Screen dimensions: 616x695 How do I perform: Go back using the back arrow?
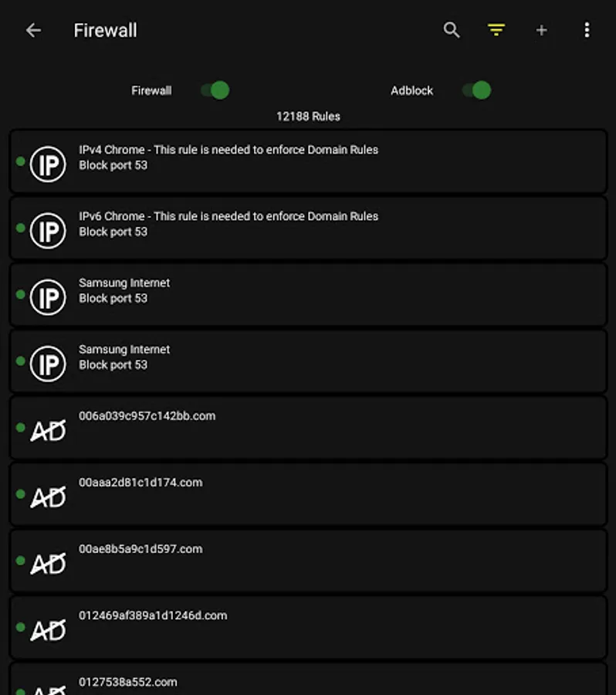point(34,31)
